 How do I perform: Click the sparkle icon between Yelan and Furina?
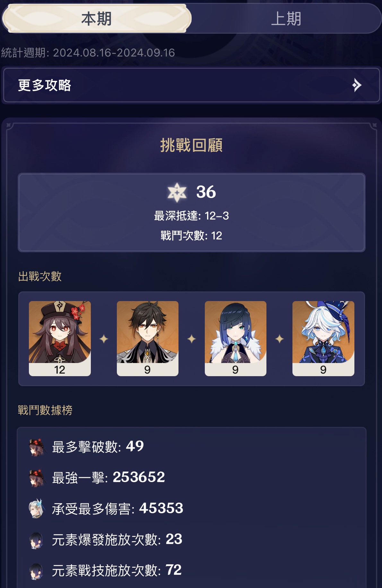tap(280, 339)
